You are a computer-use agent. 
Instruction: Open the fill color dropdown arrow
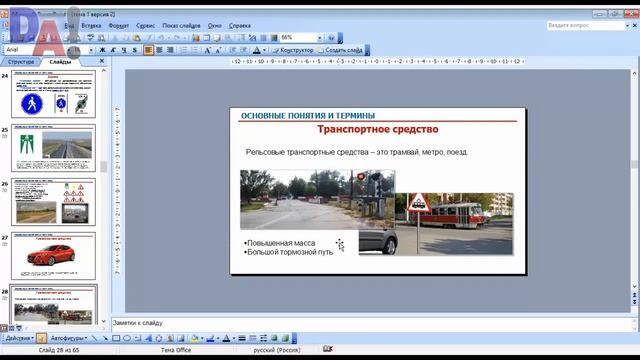coord(202,338)
